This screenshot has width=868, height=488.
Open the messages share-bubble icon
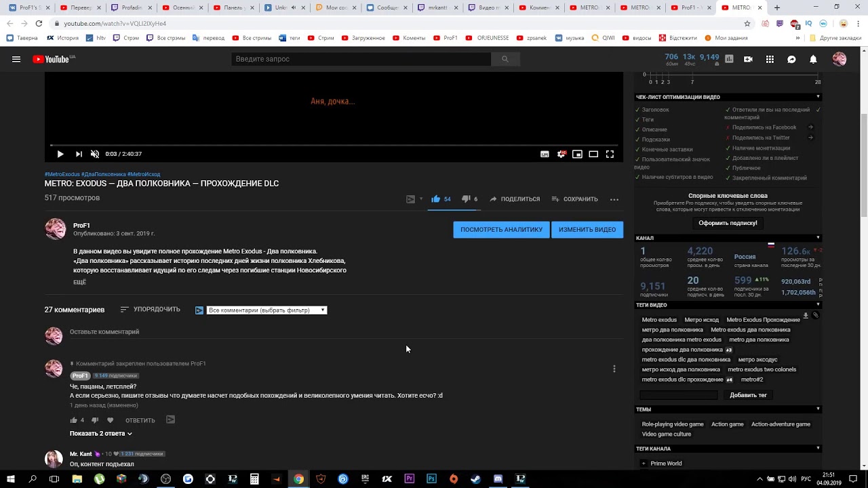click(x=791, y=59)
